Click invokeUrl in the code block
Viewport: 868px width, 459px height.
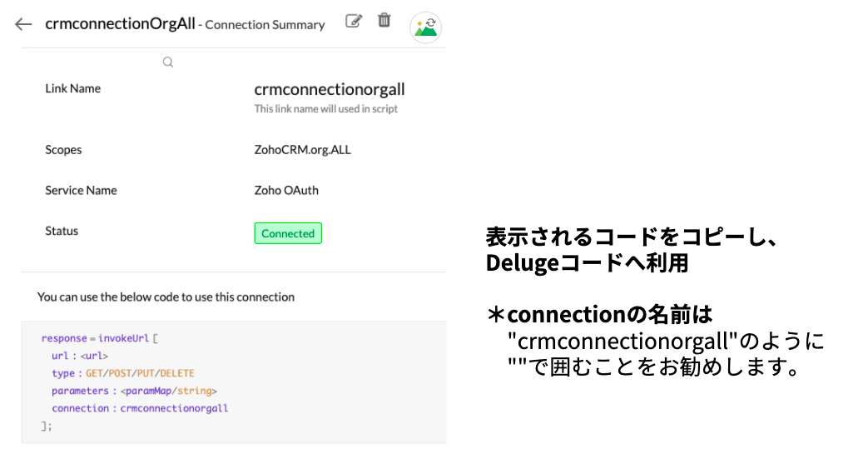[123, 338]
